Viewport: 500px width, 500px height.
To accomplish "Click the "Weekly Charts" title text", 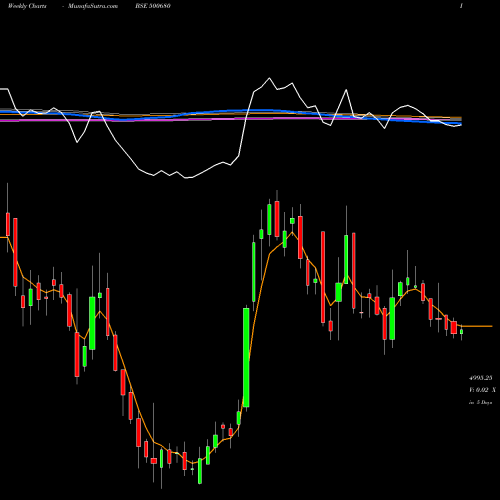I will (27, 6).
